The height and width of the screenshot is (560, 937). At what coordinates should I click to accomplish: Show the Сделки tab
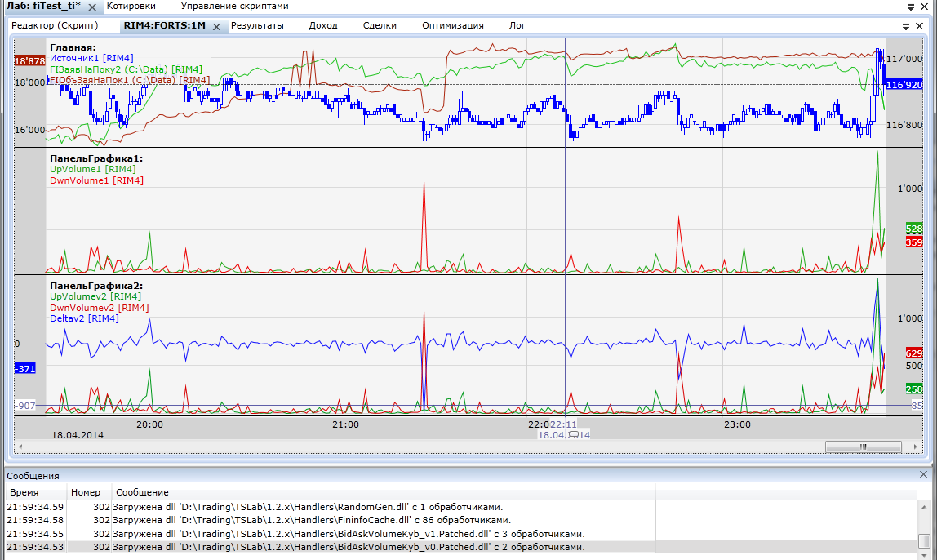[x=380, y=25]
